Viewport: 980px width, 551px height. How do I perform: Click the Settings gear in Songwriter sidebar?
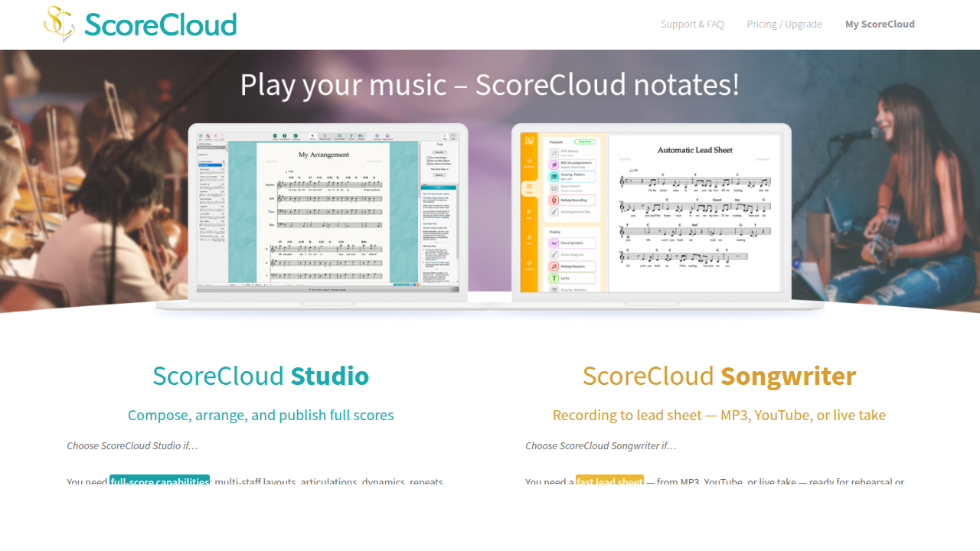pos(529,264)
